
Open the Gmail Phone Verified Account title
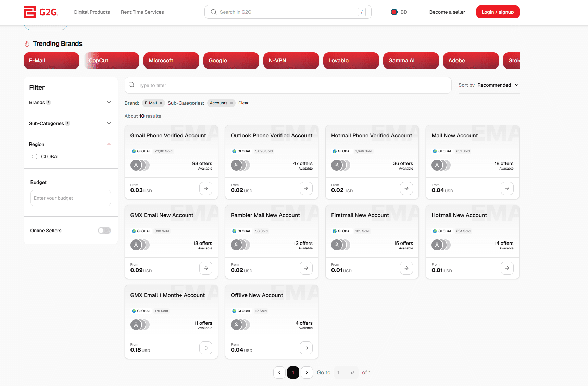click(x=168, y=136)
